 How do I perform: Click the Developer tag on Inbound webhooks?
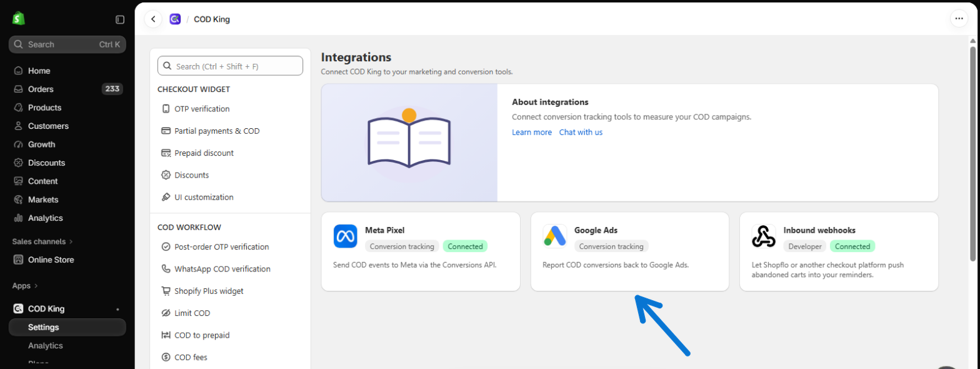point(804,246)
